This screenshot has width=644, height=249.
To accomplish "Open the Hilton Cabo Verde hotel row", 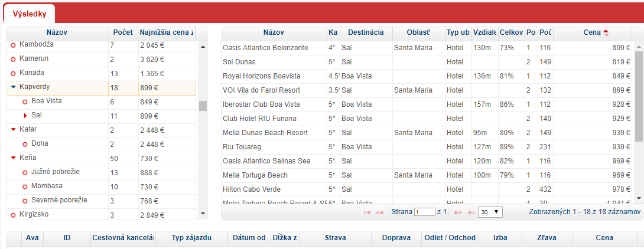I will point(428,189).
